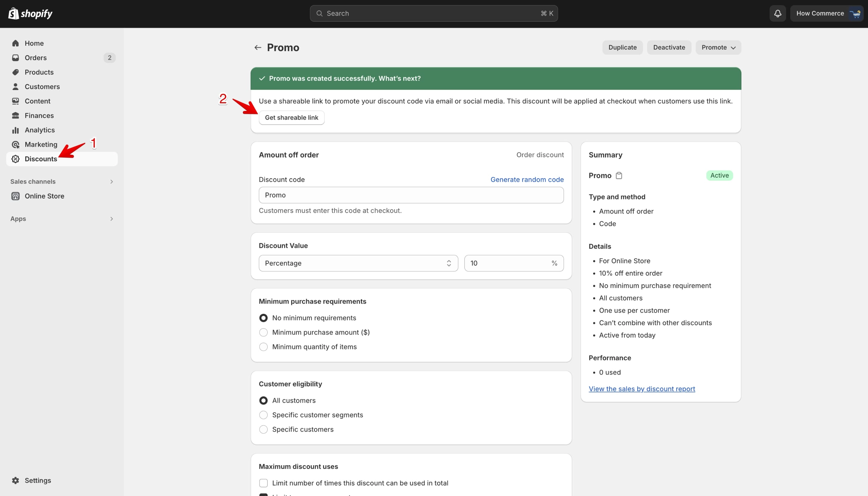Click the Orders inbox icon

15,58
